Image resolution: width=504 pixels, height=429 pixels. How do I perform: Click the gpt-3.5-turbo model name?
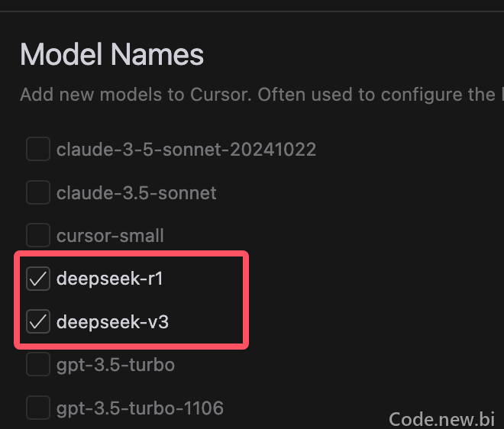click(x=115, y=366)
